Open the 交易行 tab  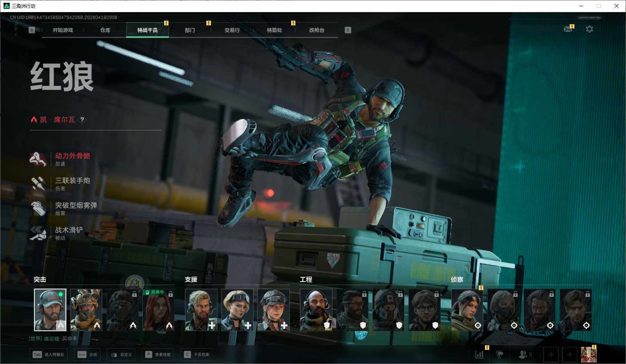tap(232, 30)
